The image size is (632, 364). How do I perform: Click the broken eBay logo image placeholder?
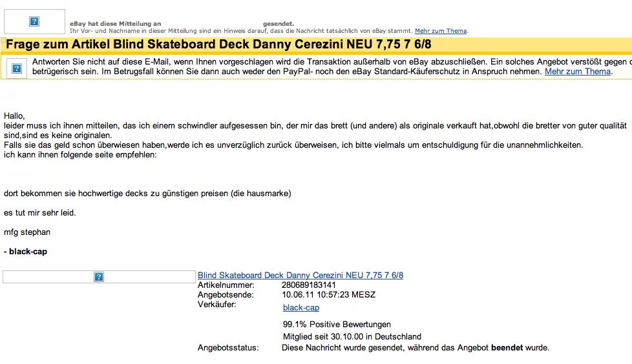(x=34, y=21)
